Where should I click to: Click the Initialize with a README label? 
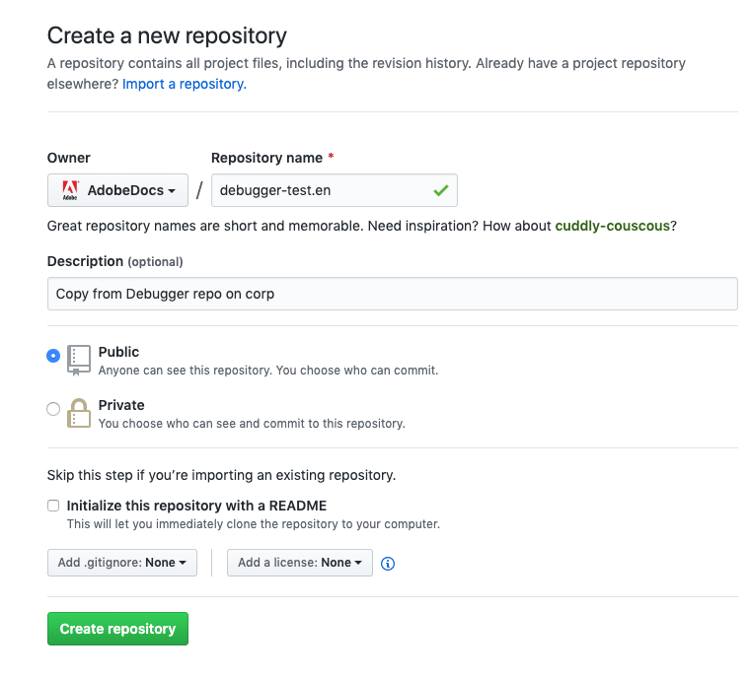[x=197, y=505]
